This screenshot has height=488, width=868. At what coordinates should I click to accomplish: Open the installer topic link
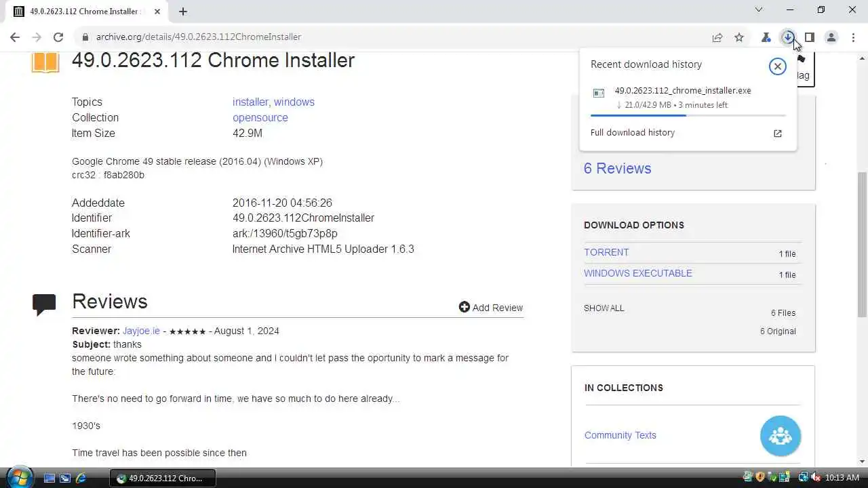(x=250, y=102)
